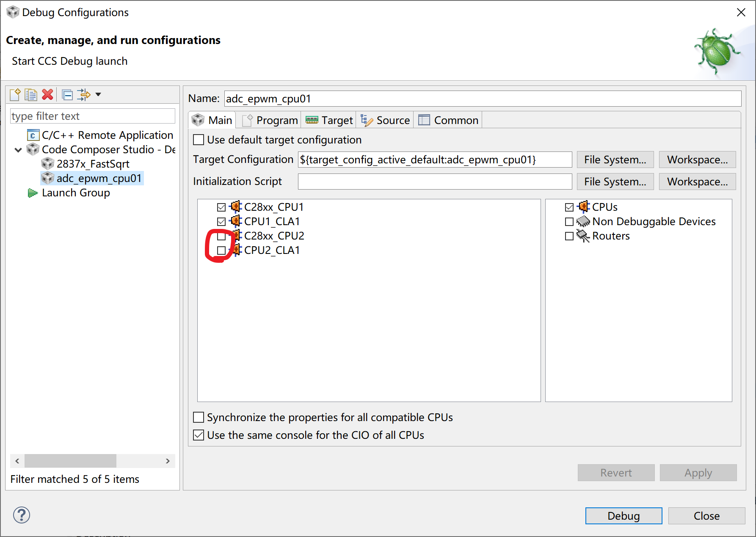Click the C/C++ Remote Application icon
Screen dimensions: 756x537
click(33, 135)
